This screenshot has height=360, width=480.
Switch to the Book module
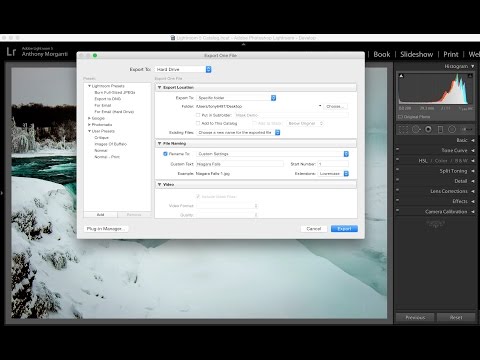pos(382,54)
